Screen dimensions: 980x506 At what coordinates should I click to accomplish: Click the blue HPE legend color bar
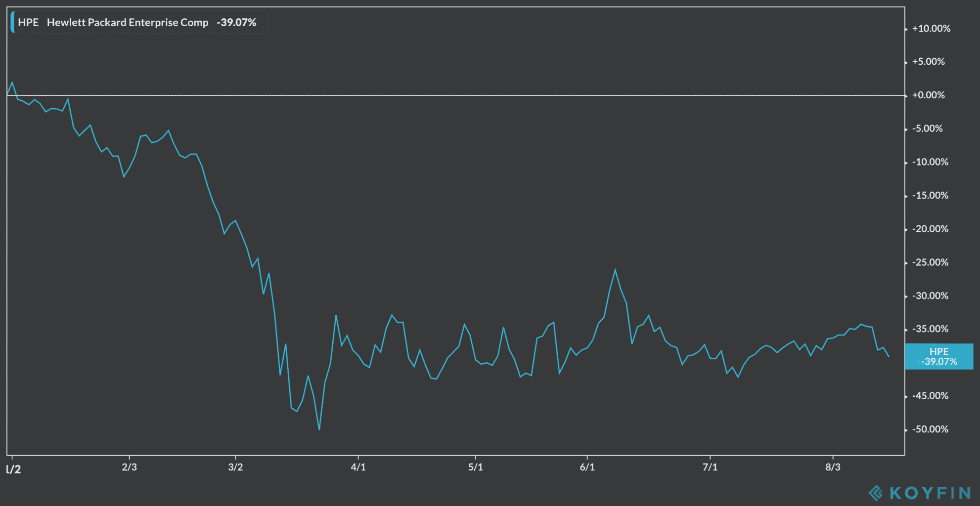tap(12, 23)
